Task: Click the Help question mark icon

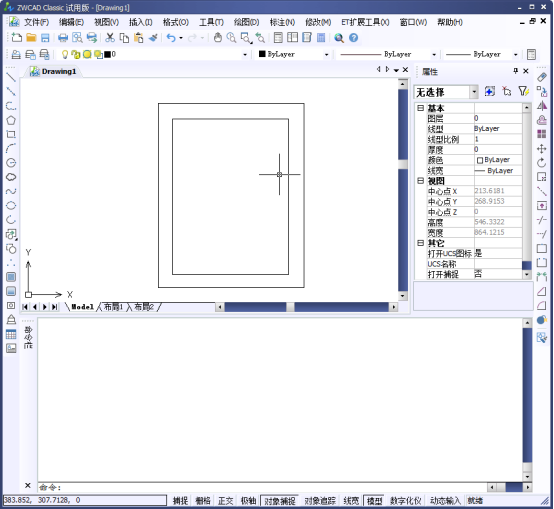Action: (x=353, y=37)
